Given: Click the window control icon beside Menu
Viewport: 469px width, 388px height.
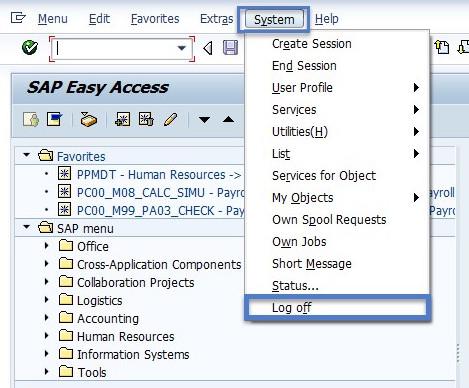Looking at the screenshot, I should (18, 17).
